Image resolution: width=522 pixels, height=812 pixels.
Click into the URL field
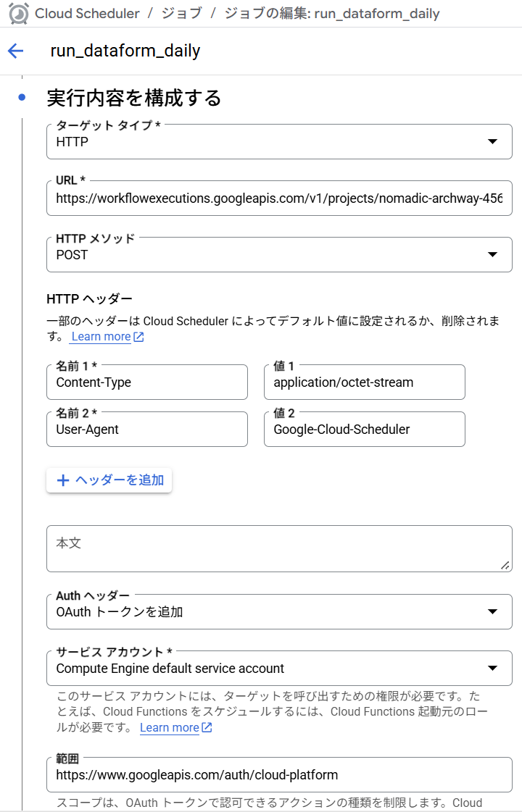pos(279,198)
